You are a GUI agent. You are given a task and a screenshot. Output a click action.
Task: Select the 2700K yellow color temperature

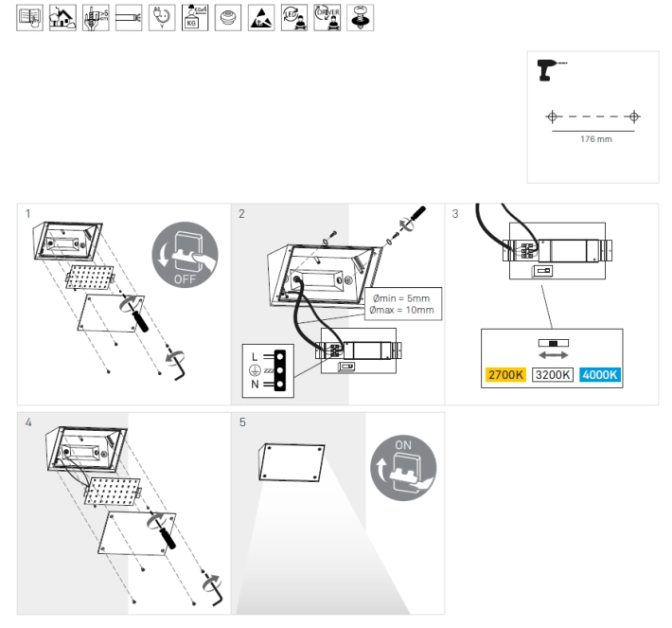click(505, 374)
